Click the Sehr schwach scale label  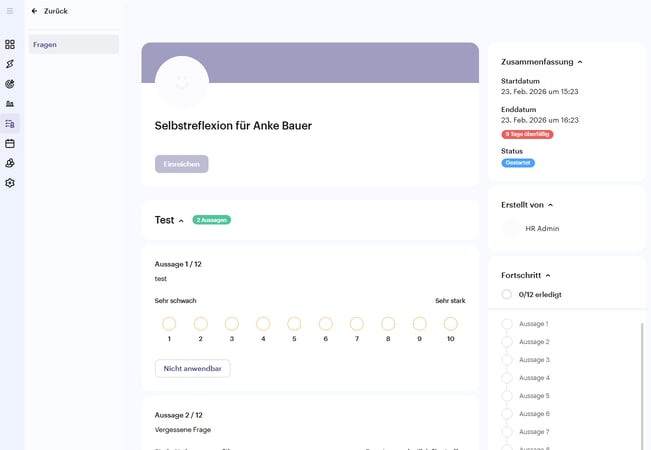pyautogui.click(x=175, y=301)
